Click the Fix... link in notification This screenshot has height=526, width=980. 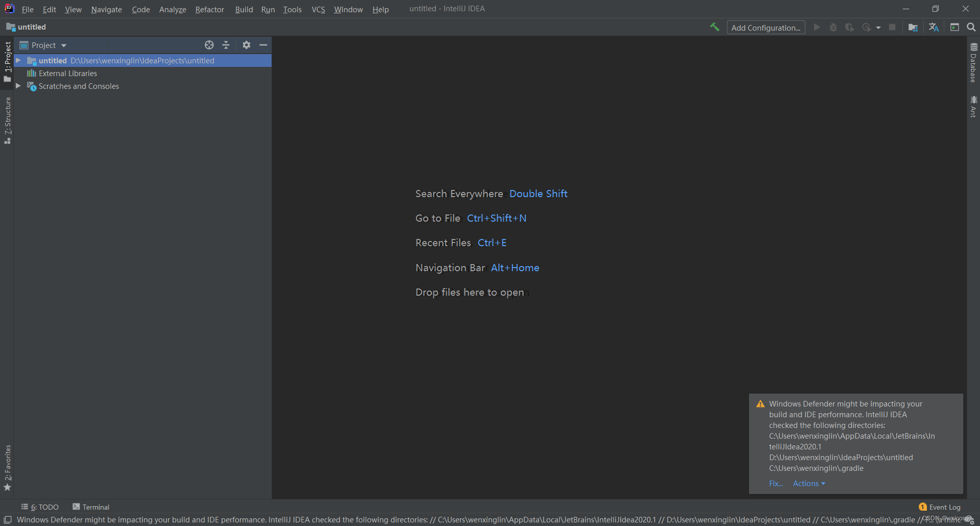(776, 483)
